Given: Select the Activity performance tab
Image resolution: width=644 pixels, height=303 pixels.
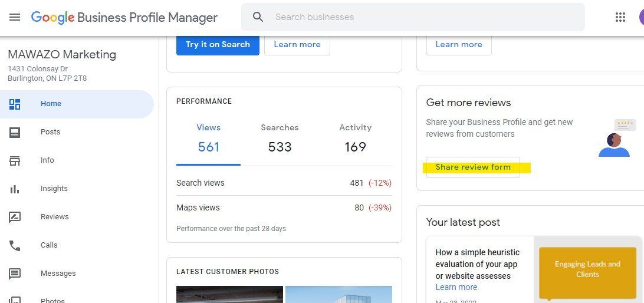Looking at the screenshot, I should point(355,139).
